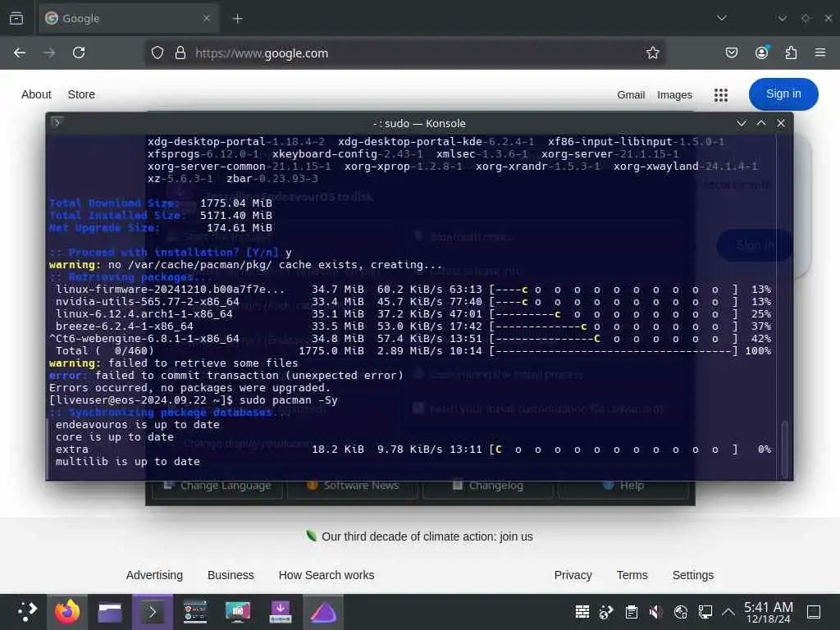
Task: Open the Firefox hamburger application menu
Action: point(820,52)
